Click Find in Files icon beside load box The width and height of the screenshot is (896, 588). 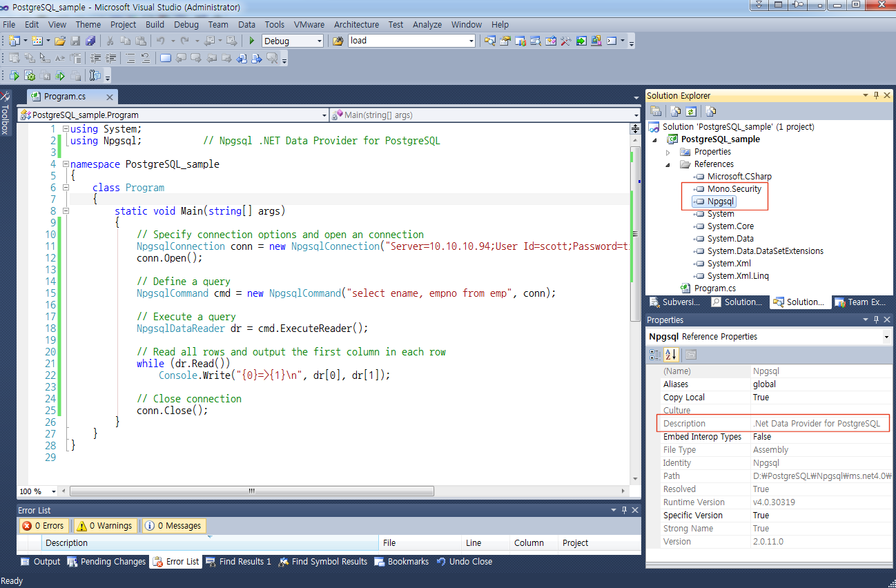(x=338, y=41)
